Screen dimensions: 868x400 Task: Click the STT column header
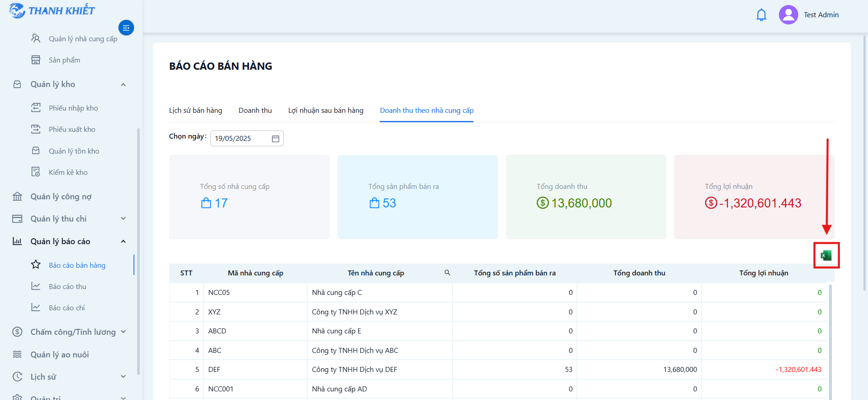(186, 273)
